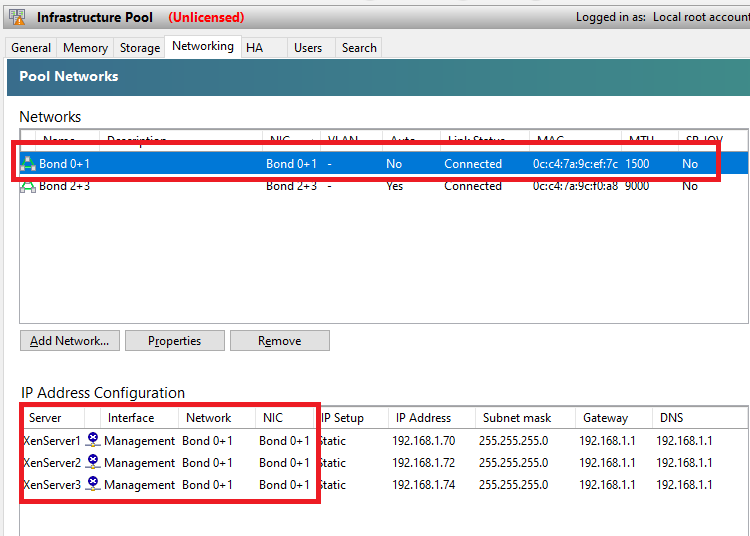The height and width of the screenshot is (536, 750).
Task: Sort by IP Address column header
Action: click(x=423, y=418)
